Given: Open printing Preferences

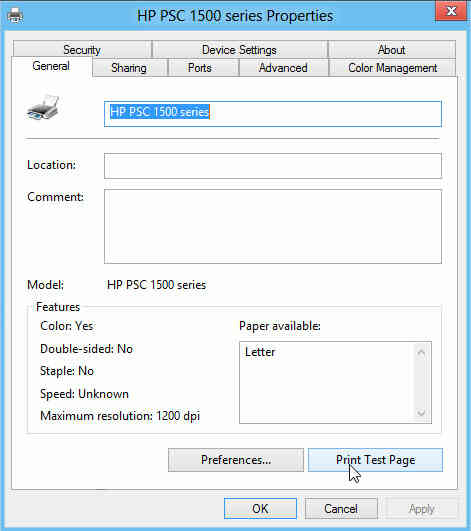Looking at the screenshot, I should 236,460.
